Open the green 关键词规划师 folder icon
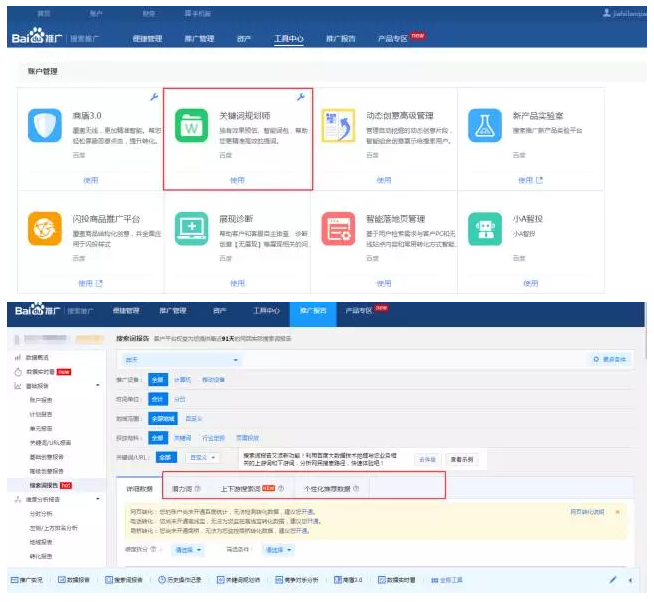 [x=191, y=125]
